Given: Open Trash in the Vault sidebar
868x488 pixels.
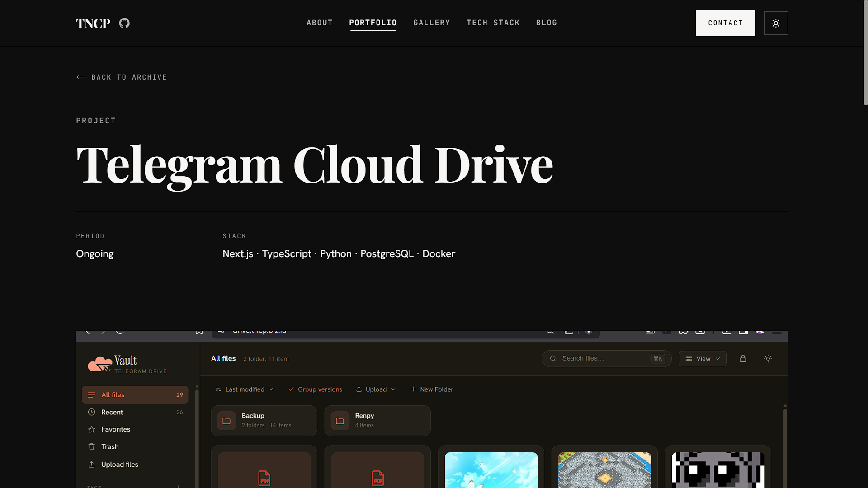Looking at the screenshot, I should click(135, 446).
